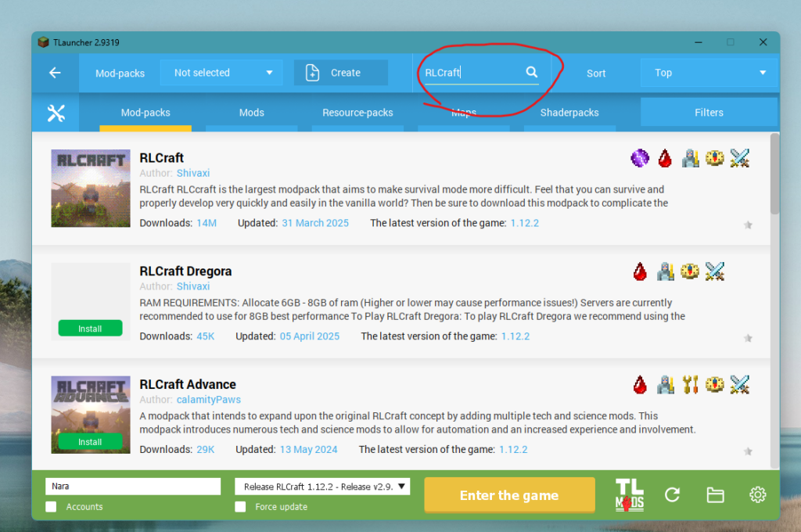Click the refresh icon in bottom bar
Screen dimensions: 801x532
tap(672, 494)
